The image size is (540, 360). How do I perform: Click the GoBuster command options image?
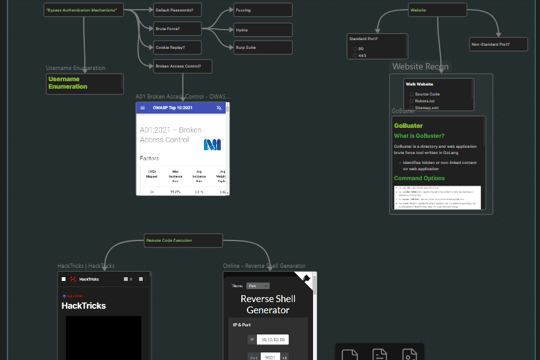pos(437,197)
